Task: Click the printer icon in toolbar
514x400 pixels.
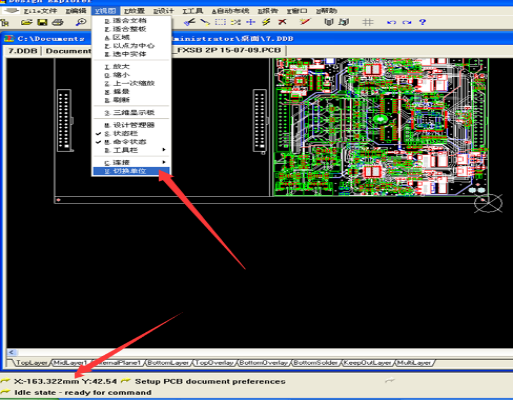Action: click(x=58, y=22)
